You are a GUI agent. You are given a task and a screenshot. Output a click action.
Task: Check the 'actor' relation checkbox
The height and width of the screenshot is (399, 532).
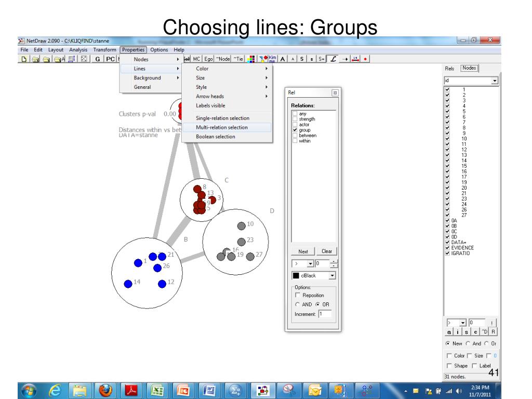295,125
